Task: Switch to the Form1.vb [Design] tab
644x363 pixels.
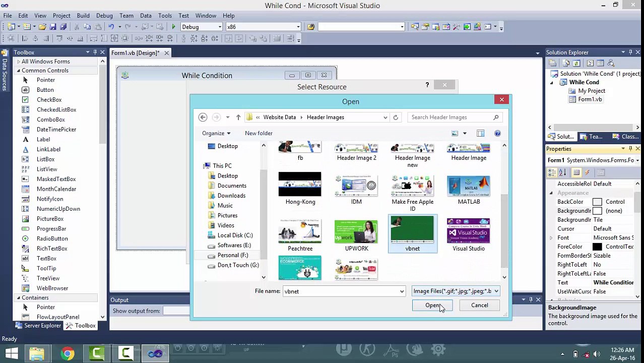Action: [135, 53]
